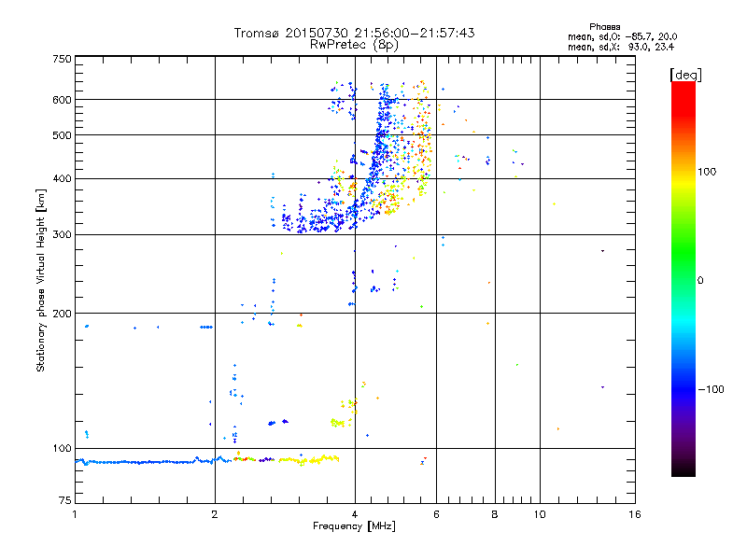Click the '16' x-axis tick label
The height and width of the screenshot is (560, 747).
click(635, 514)
